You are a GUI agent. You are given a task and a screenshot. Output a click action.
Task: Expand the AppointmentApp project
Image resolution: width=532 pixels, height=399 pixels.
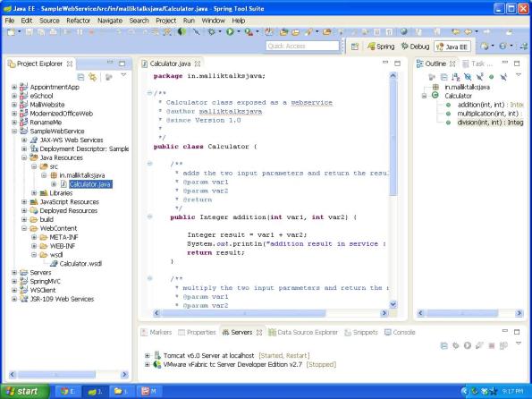(14, 87)
